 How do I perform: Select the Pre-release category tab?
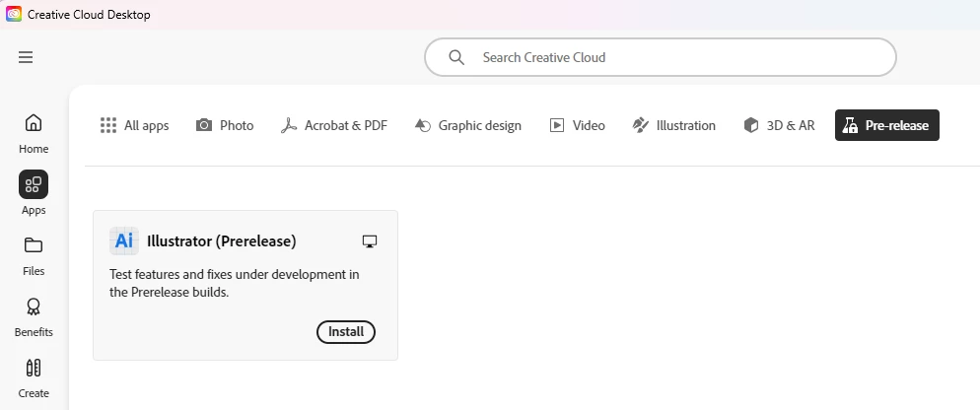coord(887,125)
